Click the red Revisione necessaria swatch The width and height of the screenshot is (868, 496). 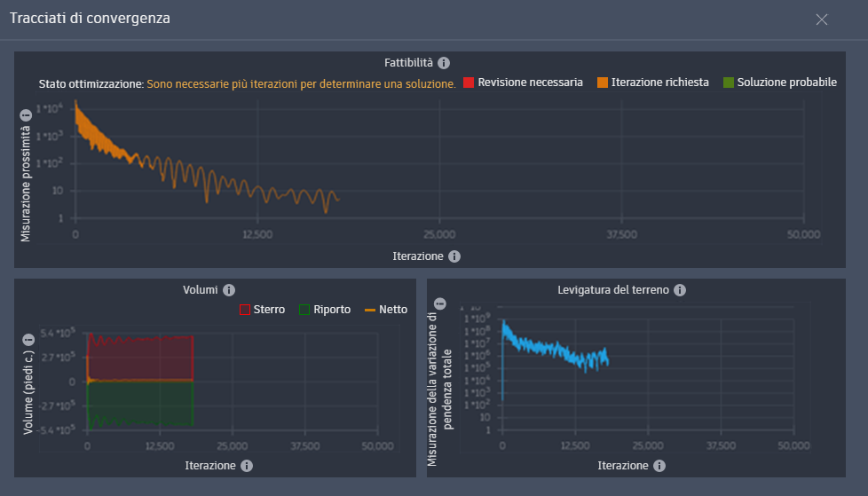point(469,83)
